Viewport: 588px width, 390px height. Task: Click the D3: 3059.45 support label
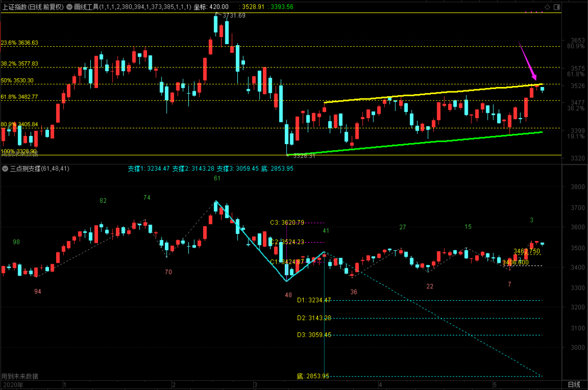click(x=314, y=335)
